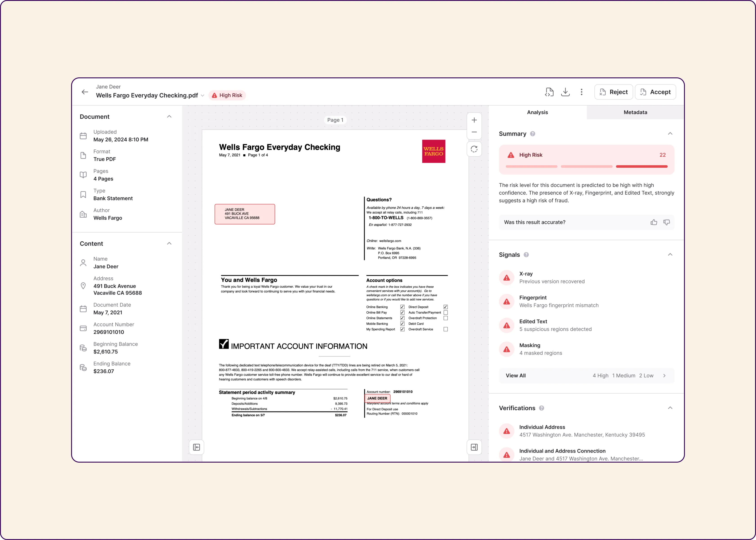Collapse the Signals section

pyautogui.click(x=670, y=255)
